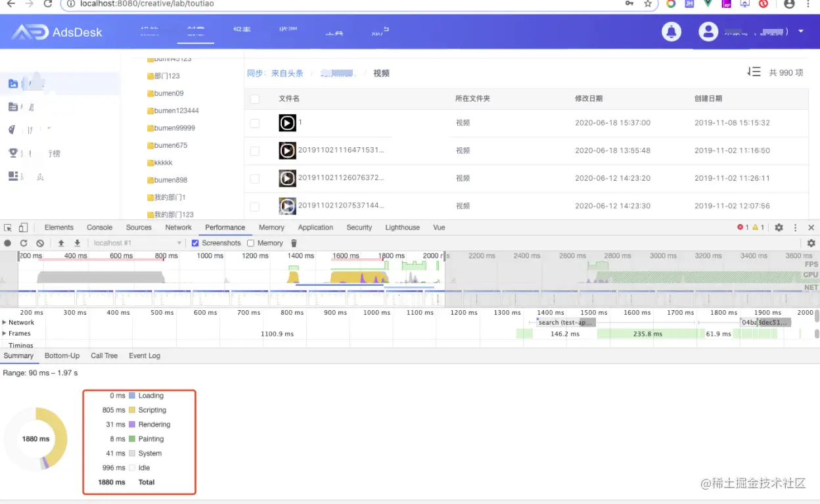820x504 pixels.
Task: Select folder bumen99999
Action: 174,128
